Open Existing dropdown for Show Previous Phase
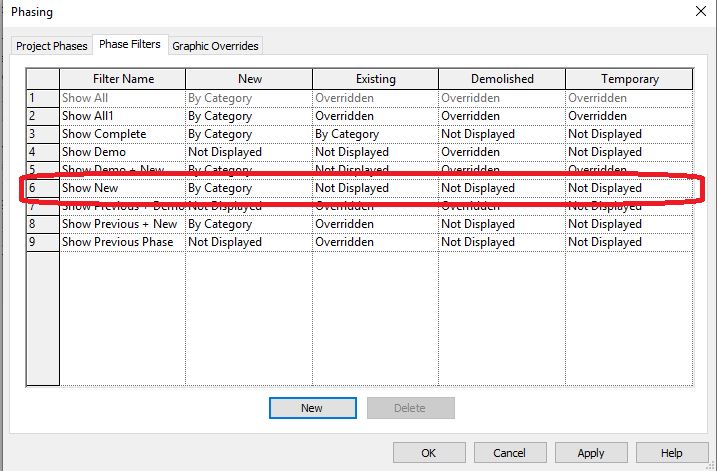Image resolution: width=717 pixels, height=471 pixels. coord(375,242)
